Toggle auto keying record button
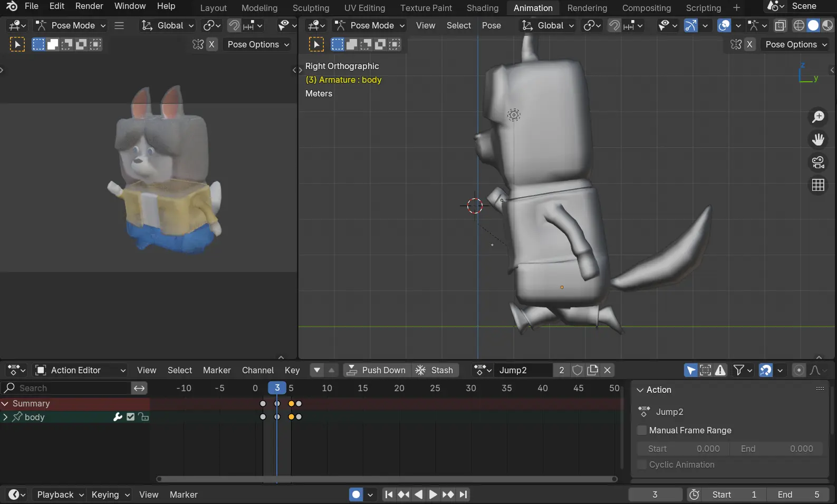The height and width of the screenshot is (504, 837). point(356,495)
